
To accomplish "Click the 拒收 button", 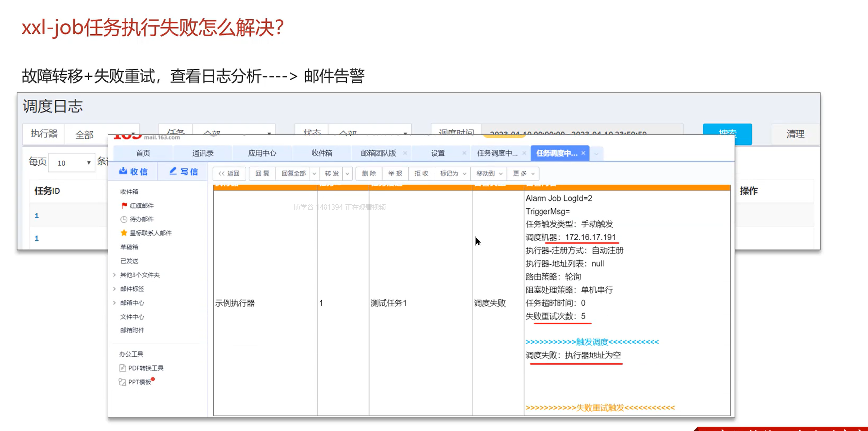I will (421, 173).
